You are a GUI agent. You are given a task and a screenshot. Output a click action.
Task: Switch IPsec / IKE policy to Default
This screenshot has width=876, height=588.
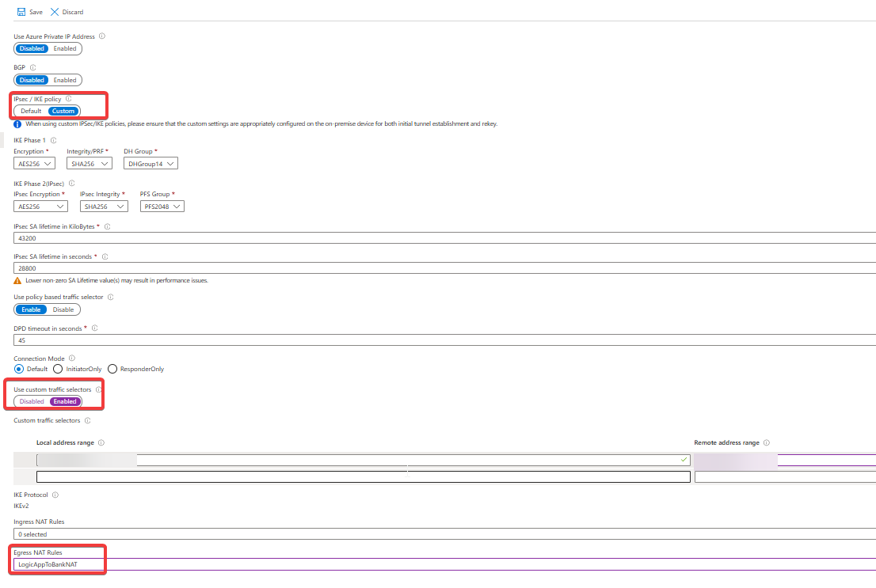coord(32,111)
